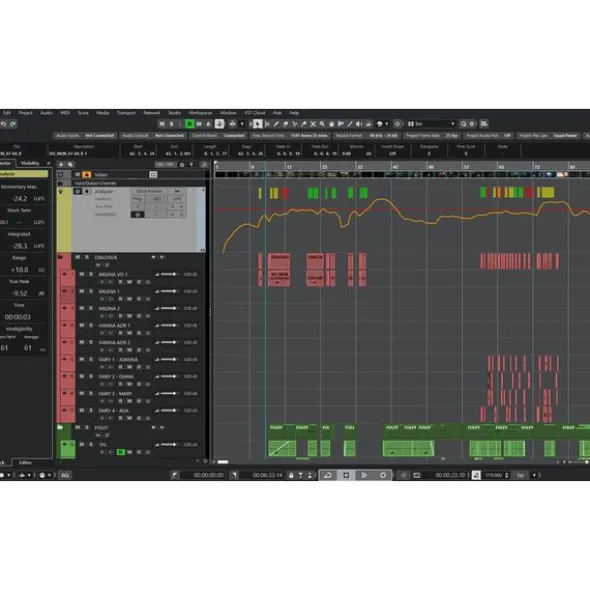590x591 pixels.
Task: Select the Zoom magnifier tool
Action: (322, 124)
